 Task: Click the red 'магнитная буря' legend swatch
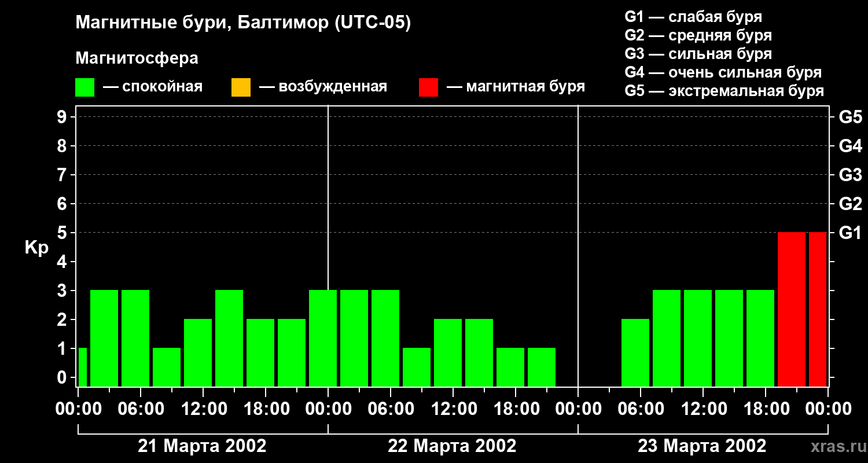(428, 87)
